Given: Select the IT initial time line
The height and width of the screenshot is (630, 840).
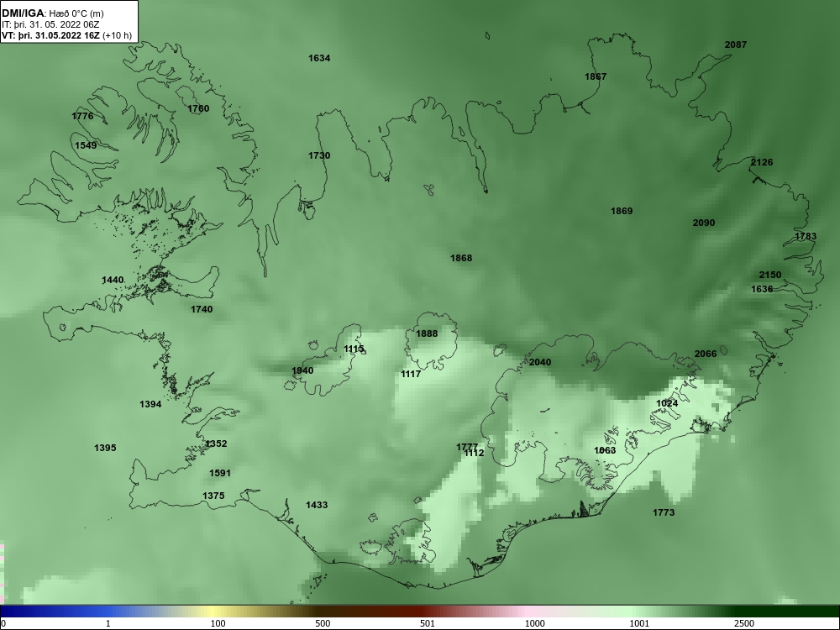Looking at the screenshot, I should tap(50, 24).
